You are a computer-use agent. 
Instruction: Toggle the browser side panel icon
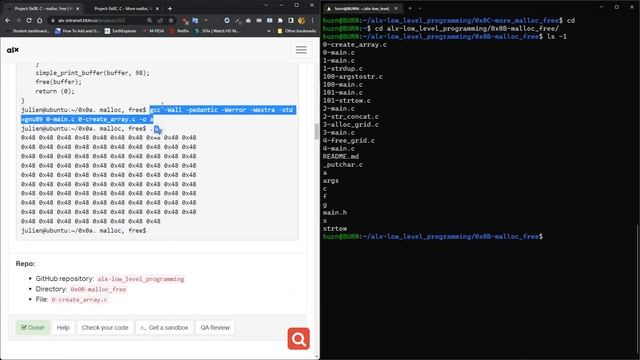tap(291, 20)
